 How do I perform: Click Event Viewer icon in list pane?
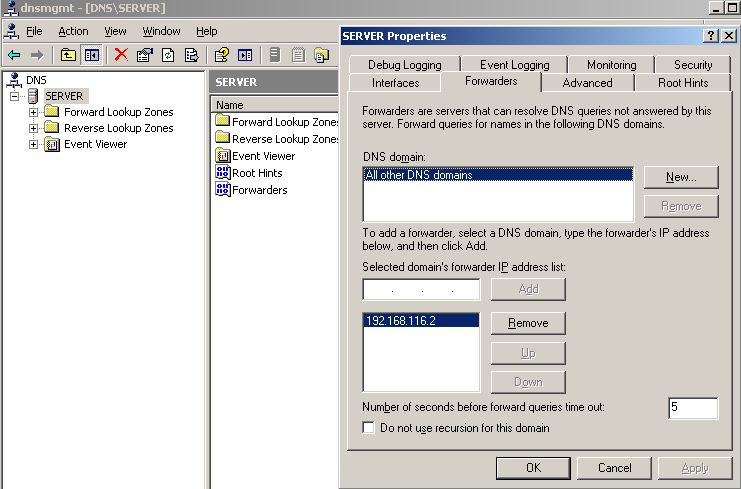click(x=222, y=155)
